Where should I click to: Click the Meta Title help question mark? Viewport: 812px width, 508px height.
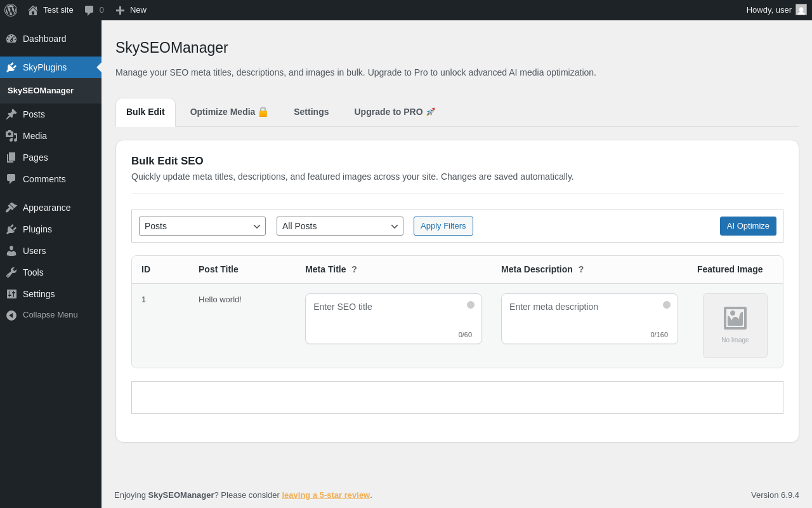[x=354, y=269]
